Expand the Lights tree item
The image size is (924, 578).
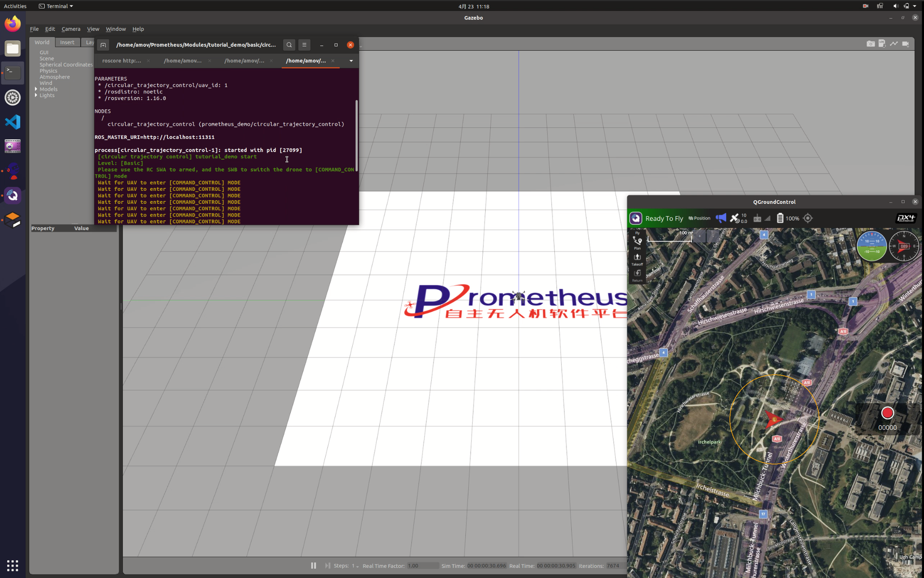click(x=36, y=95)
